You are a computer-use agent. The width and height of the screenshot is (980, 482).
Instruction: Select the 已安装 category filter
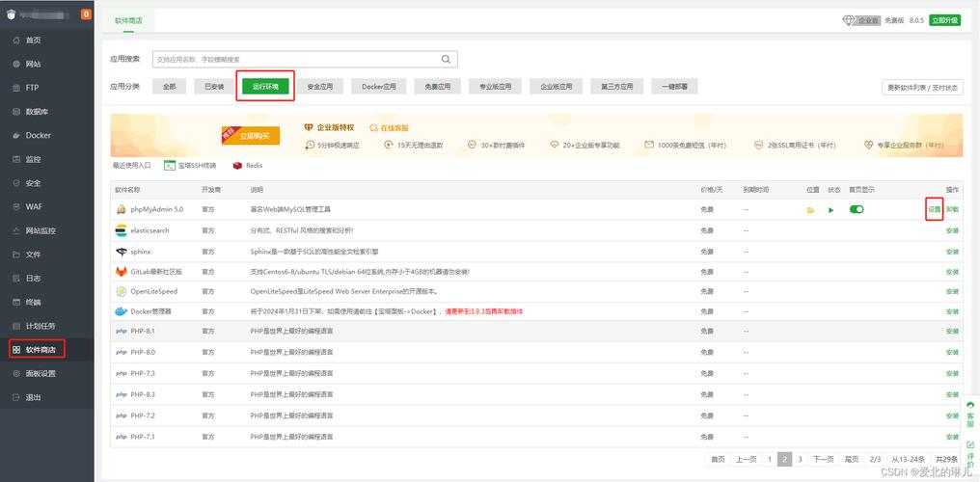[x=214, y=87]
